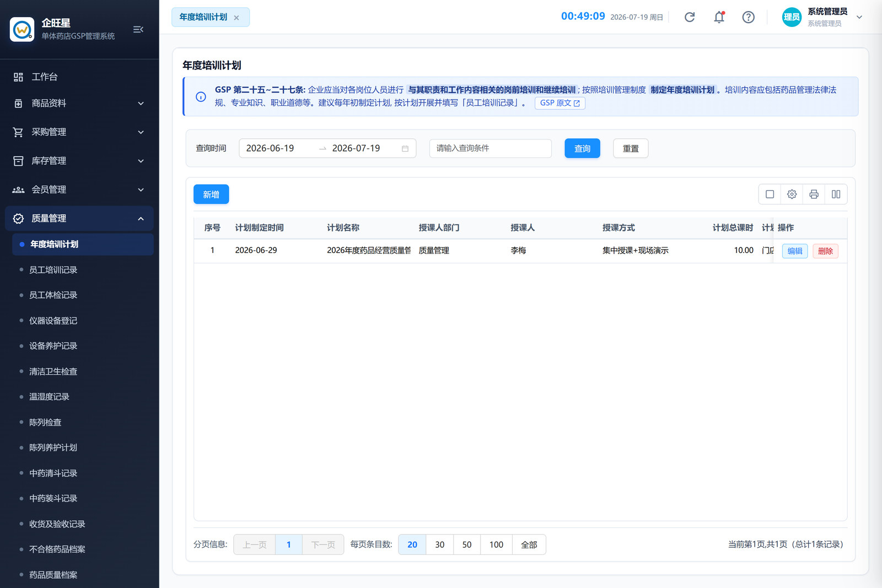Focus the 请输入查询条件 search field
This screenshot has height=588, width=882.
coord(491,148)
